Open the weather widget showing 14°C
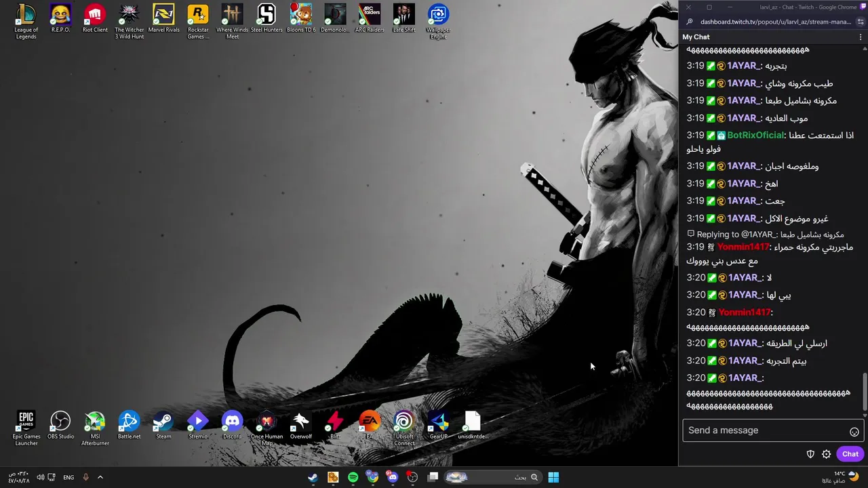Image resolution: width=868 pixels, height=488 pixels. tap(841, 477)
